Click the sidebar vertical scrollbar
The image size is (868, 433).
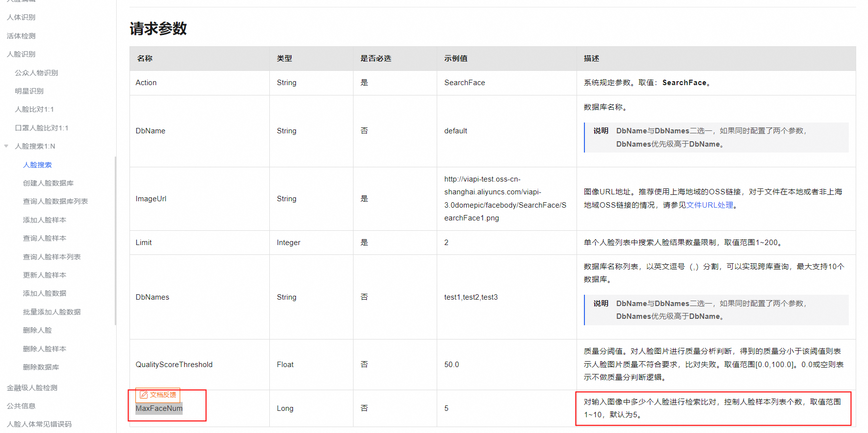coord(115,241)
